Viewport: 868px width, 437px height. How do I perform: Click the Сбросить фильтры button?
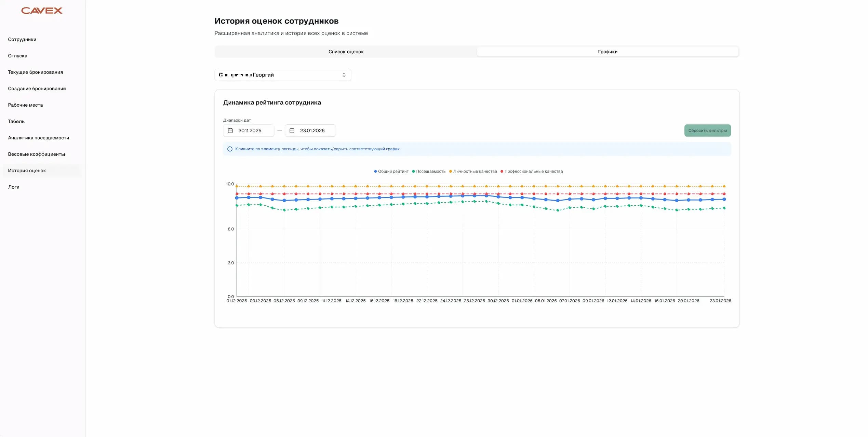(x=707, y=130)
